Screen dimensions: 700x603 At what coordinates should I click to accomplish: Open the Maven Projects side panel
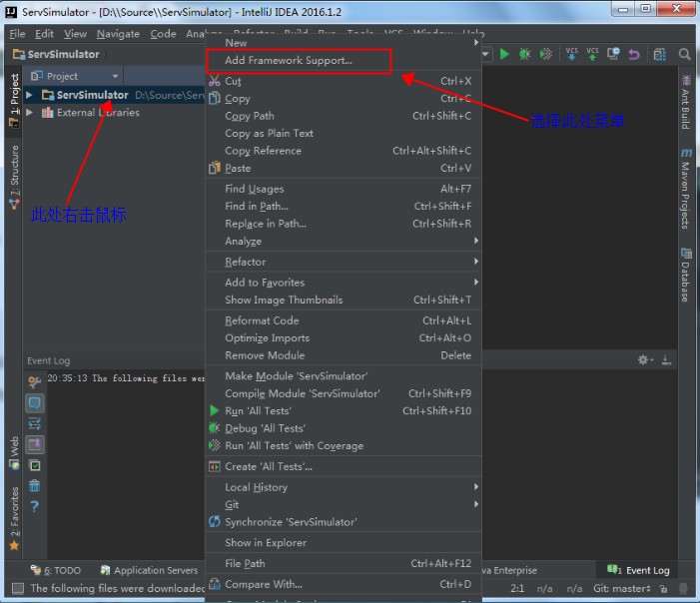pos(686,189)
